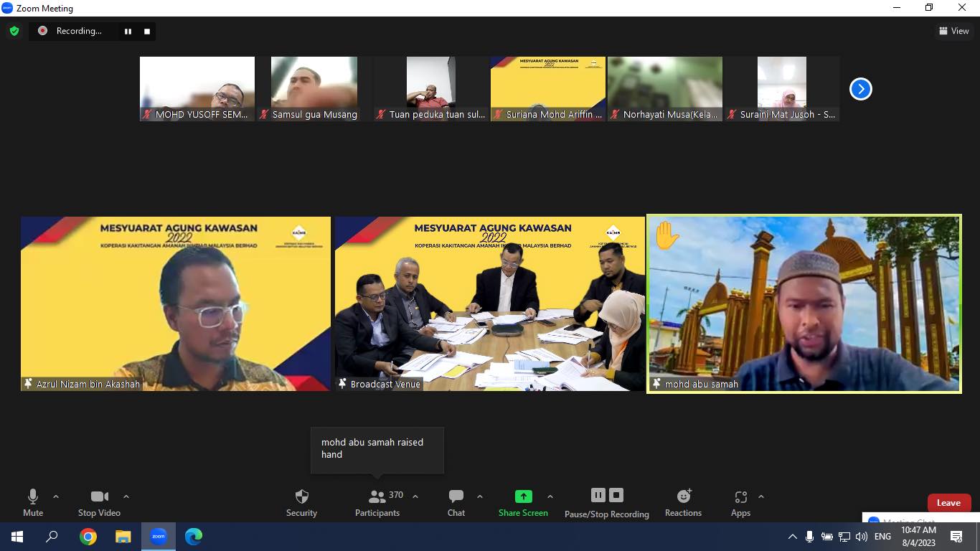Expand the arrow next to Apps
980x551 pixels.
coord(761,496)
